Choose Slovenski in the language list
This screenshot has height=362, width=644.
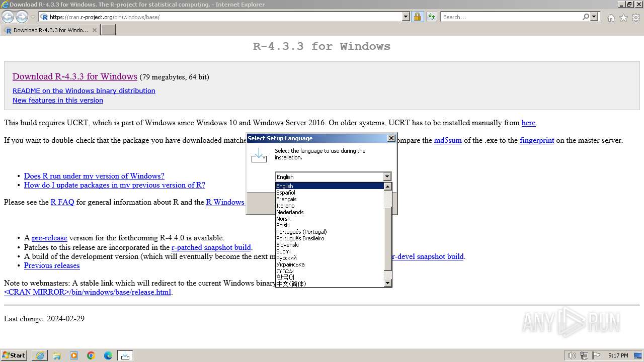point(330,245)
